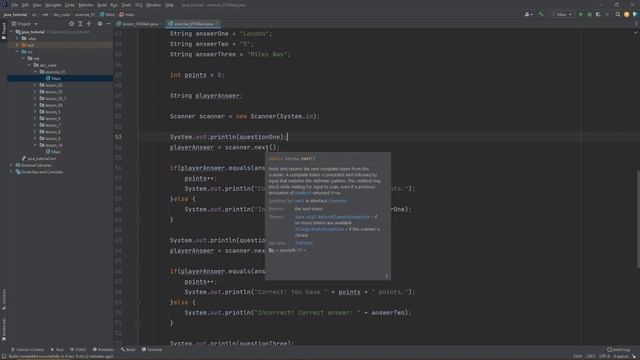Open the TODO tool window

78,350
